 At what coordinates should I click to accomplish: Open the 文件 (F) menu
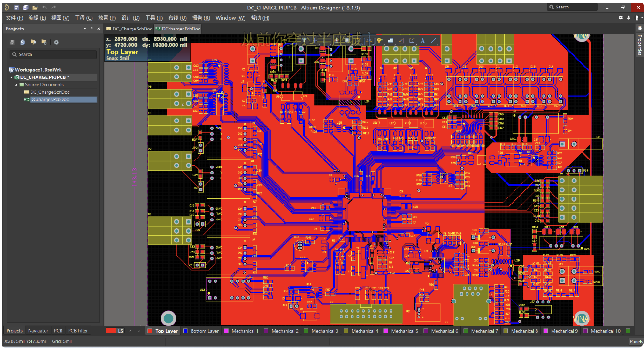click(x=14, y=18)
